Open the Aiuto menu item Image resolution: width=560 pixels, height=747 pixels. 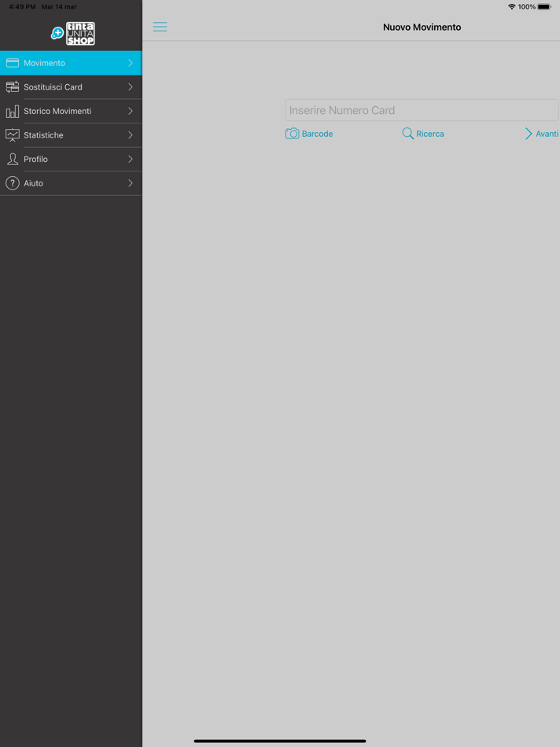(x=71, y=183)
